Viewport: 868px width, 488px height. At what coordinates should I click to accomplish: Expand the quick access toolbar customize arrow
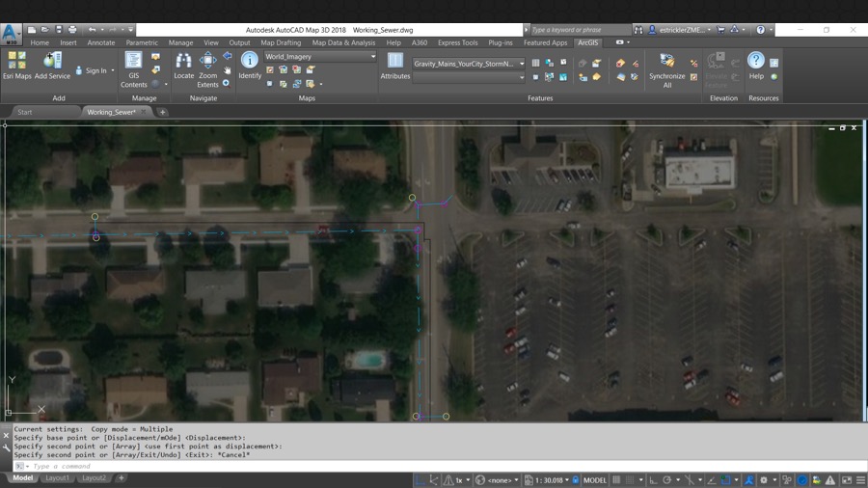(130, 30)
